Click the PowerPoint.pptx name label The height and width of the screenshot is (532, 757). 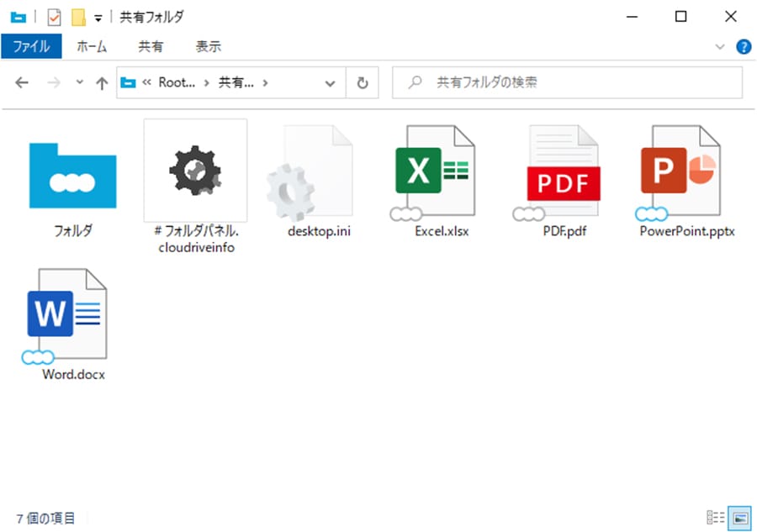(x=687, y=231)
